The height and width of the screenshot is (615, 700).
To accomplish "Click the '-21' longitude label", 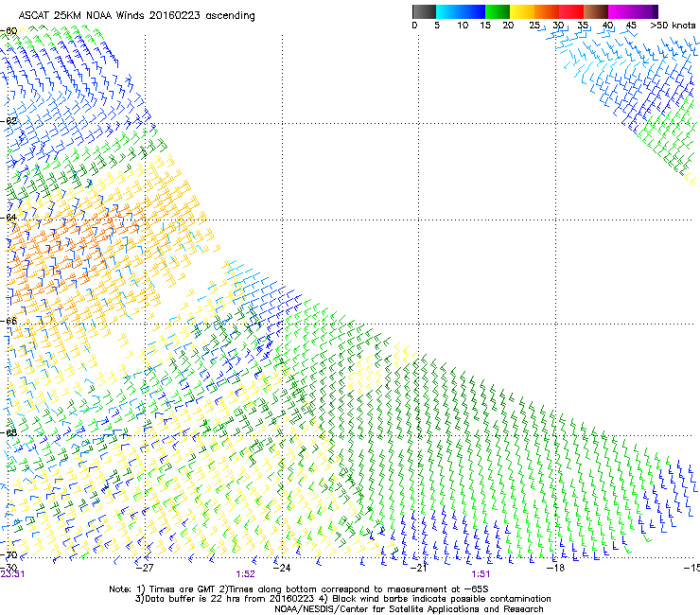I will [418, 568].
